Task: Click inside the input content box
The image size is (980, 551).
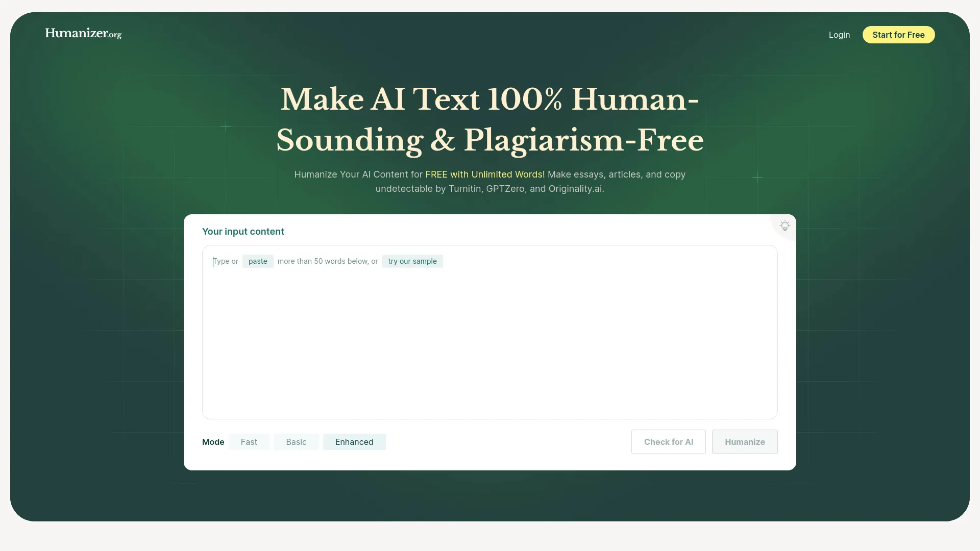Action: pos(490,332)
